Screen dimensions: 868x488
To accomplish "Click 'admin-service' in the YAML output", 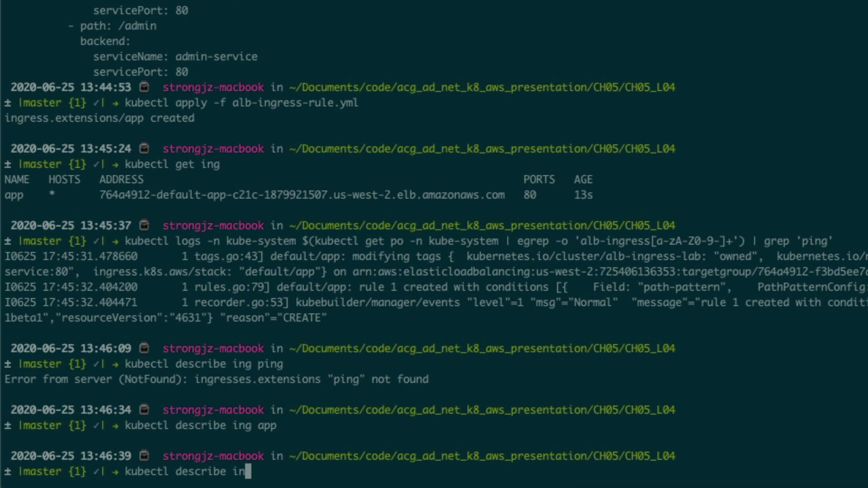I will (x=216, y=56).
